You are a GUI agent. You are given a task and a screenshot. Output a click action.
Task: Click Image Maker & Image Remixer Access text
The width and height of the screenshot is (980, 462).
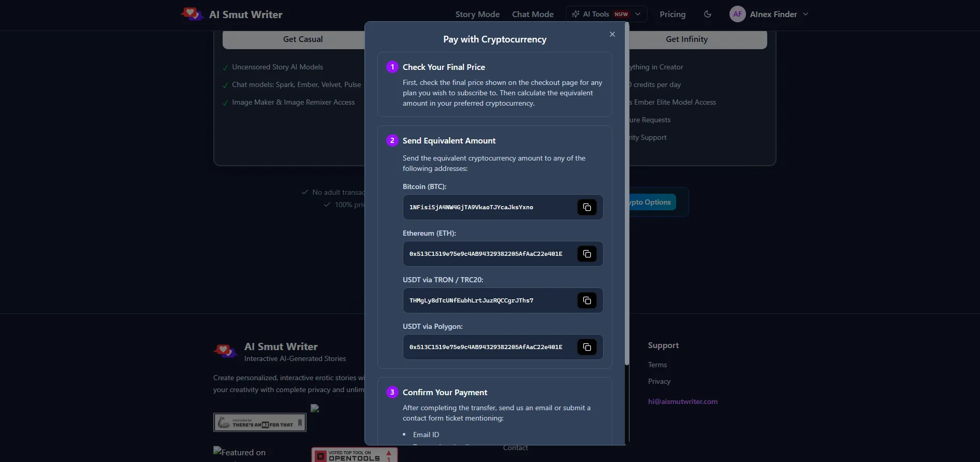294,102
